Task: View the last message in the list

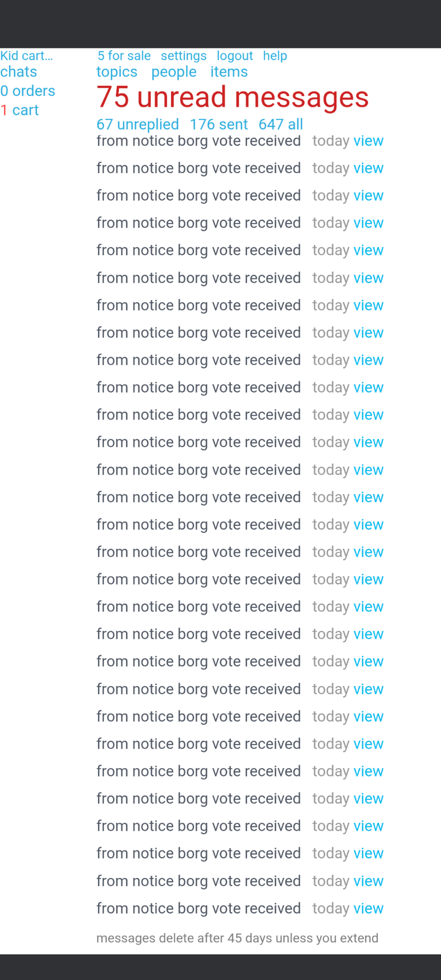Action: 368,908
